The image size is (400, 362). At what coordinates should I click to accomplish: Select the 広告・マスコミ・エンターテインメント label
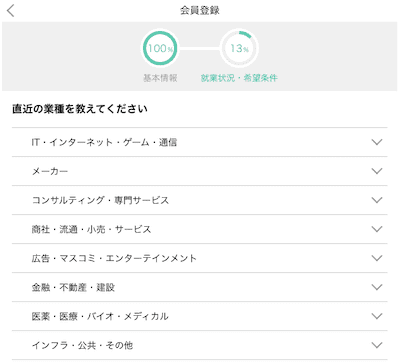114,258
